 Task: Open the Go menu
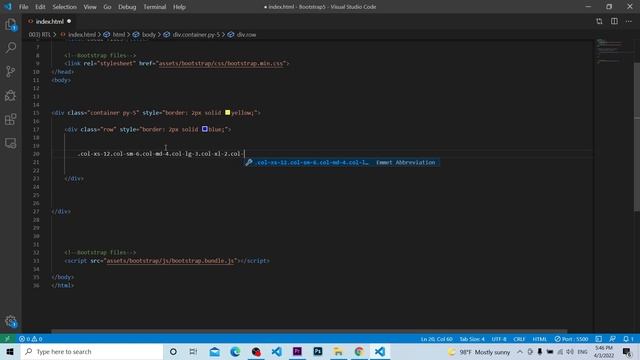point(107,7)
